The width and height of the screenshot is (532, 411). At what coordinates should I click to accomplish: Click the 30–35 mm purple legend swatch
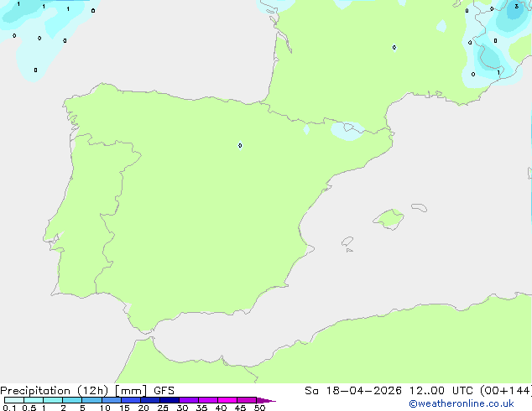pyautogui.click(x=188, y=400)
